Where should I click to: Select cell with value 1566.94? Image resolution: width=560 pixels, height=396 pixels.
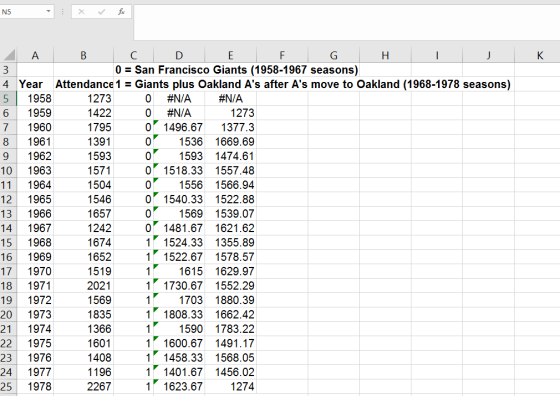(230, 185)
